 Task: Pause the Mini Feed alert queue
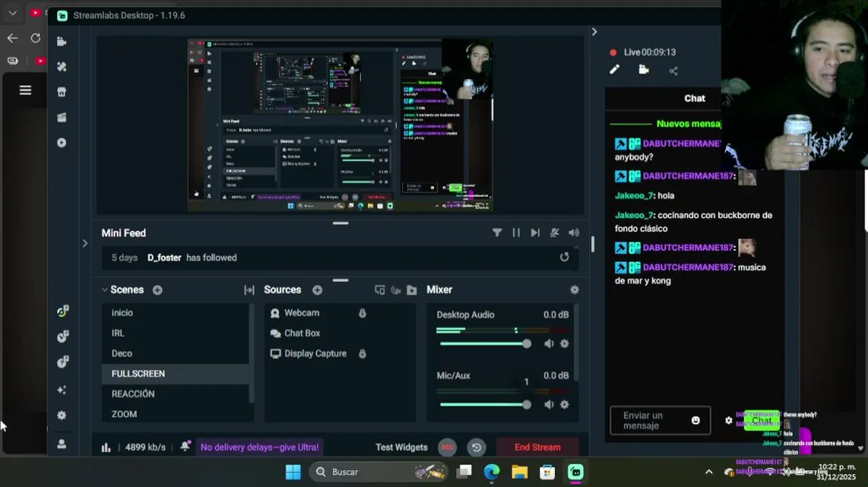[516, 233]
